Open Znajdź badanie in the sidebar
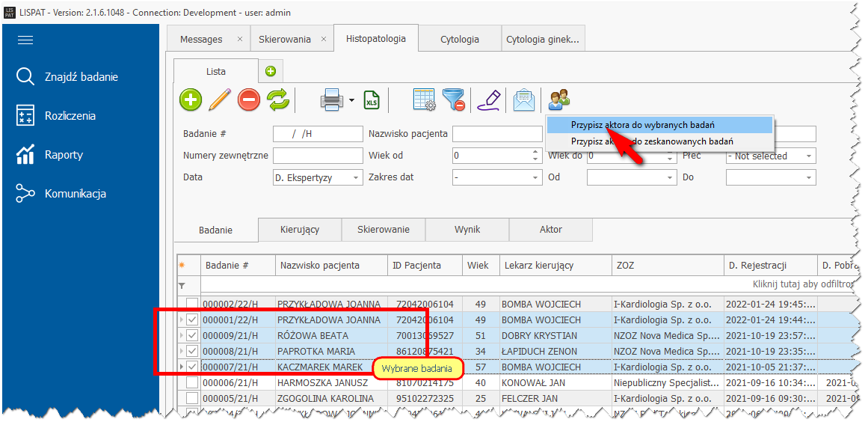The width and height of the screenshot is (868, 425). tap(81, 77)
